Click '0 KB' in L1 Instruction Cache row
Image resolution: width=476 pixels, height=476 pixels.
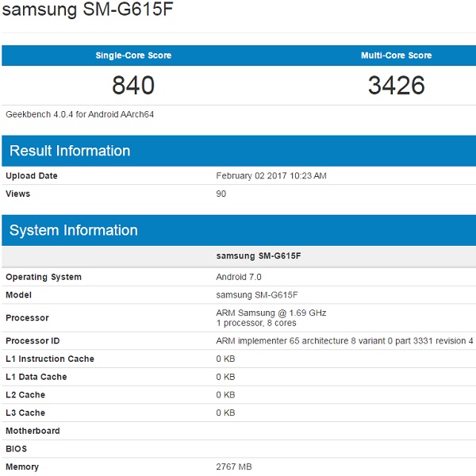(225, 359)
